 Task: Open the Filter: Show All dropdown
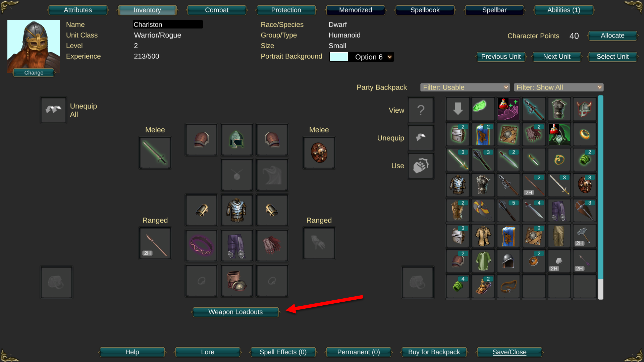click(558, 87)
